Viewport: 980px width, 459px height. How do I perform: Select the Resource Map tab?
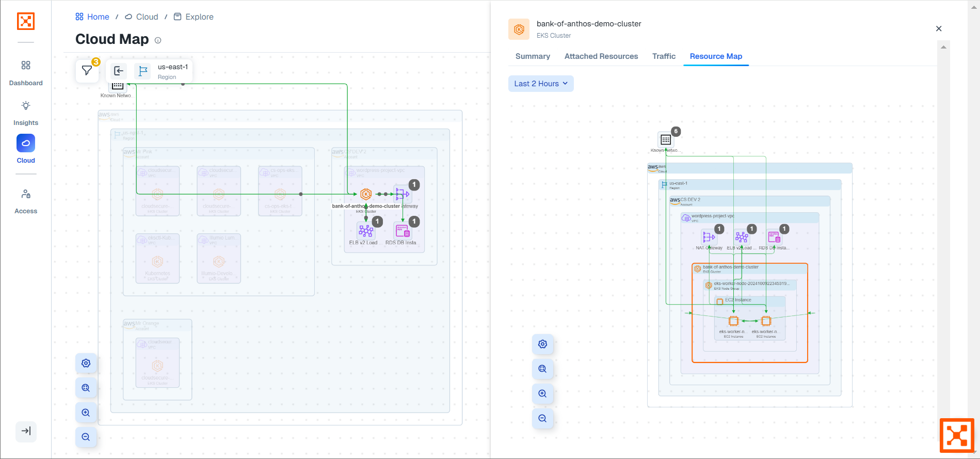(x=716, y=56)
